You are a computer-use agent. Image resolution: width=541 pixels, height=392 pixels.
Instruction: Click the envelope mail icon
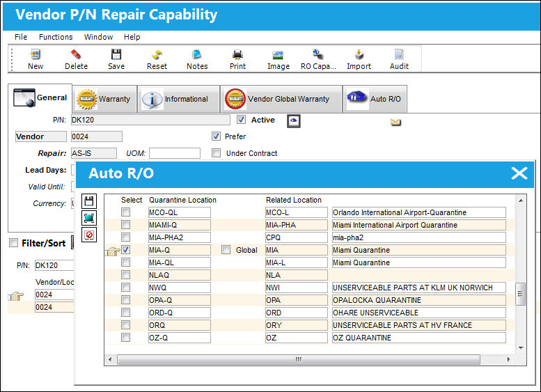[x=395, y=122]
